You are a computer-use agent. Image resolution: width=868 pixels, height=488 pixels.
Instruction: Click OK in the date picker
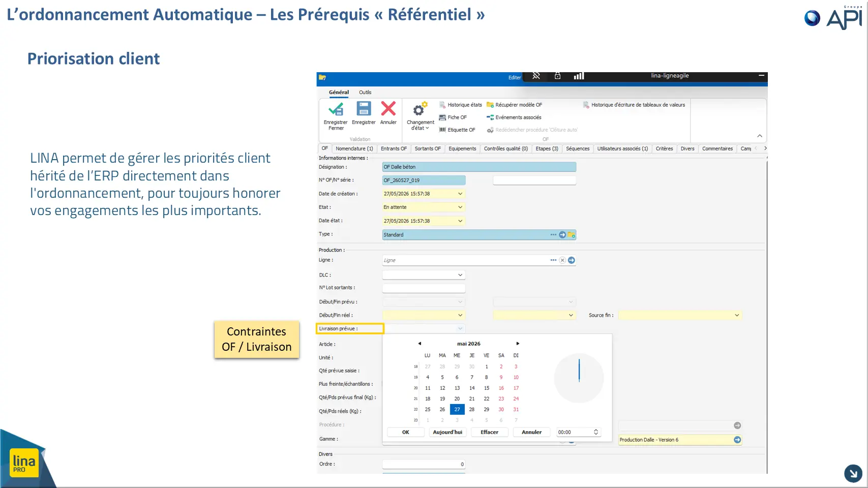coord(406,432)
